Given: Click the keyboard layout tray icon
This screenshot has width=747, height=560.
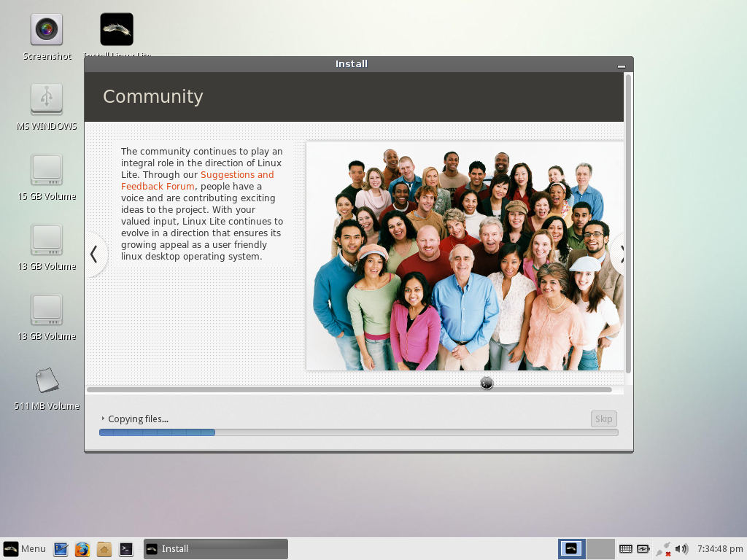Looking at the screenshot, I should point(625,549).
